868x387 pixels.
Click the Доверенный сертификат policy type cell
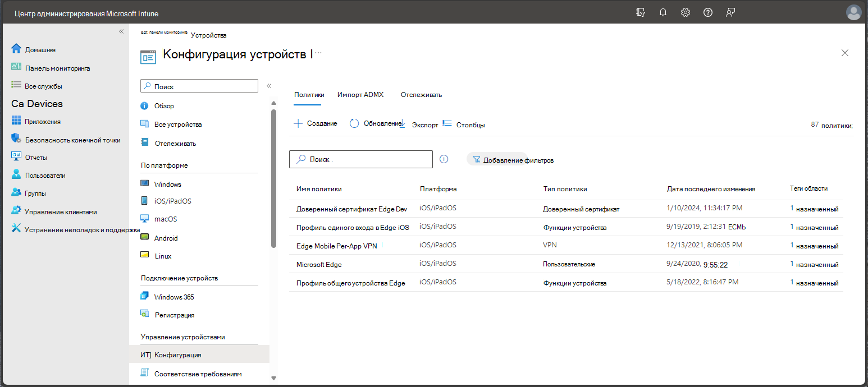point(581,209)
